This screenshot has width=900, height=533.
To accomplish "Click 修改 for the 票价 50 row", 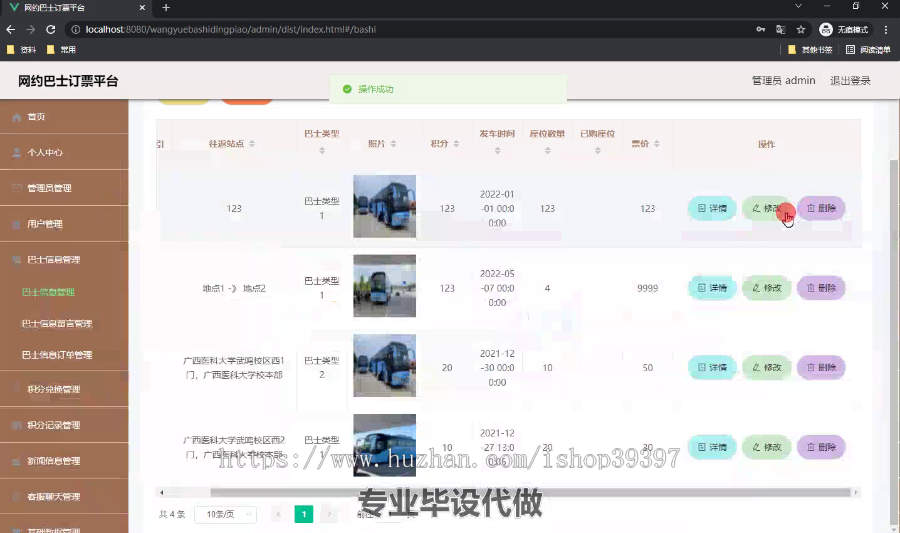I will [766, 367].
